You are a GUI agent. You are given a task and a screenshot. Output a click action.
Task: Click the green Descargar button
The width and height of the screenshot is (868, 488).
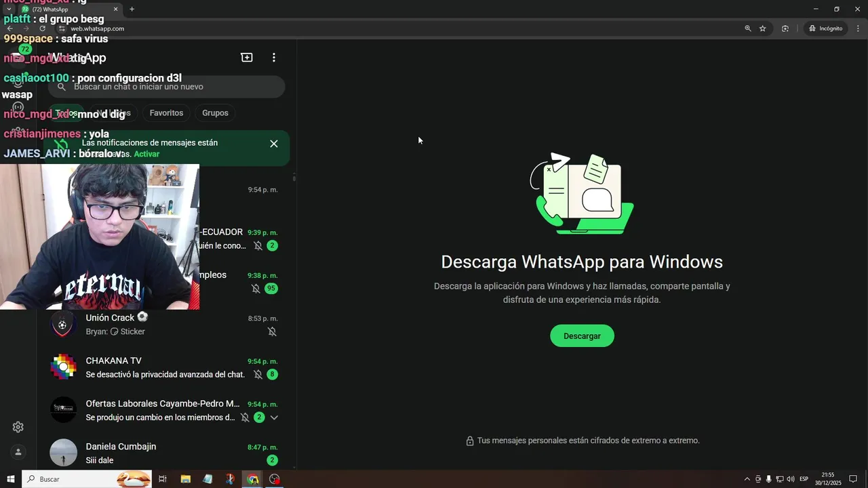[582, 336]
